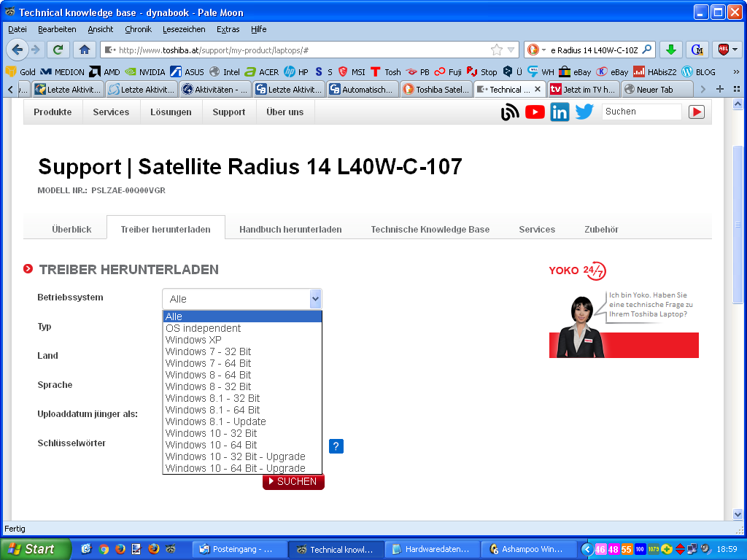Open the NVIDIA bookmark
Screen dimensions: 747x560
(145, 72)
